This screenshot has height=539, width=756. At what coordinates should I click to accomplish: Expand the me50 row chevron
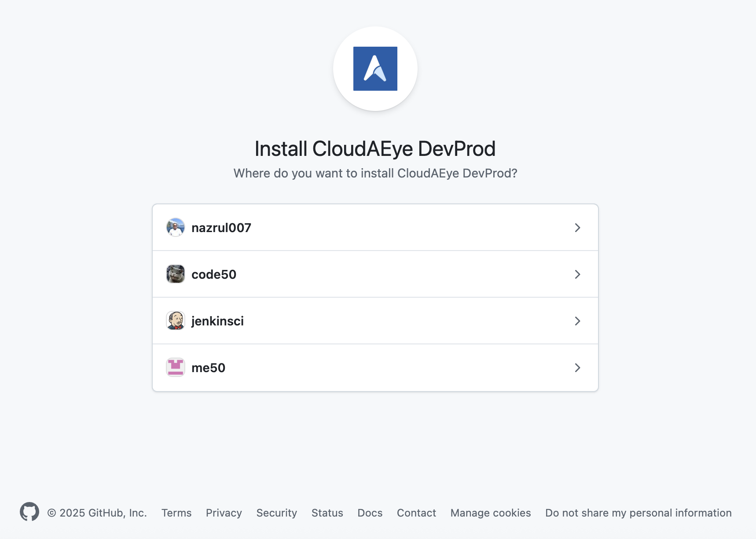coord(577,368)
